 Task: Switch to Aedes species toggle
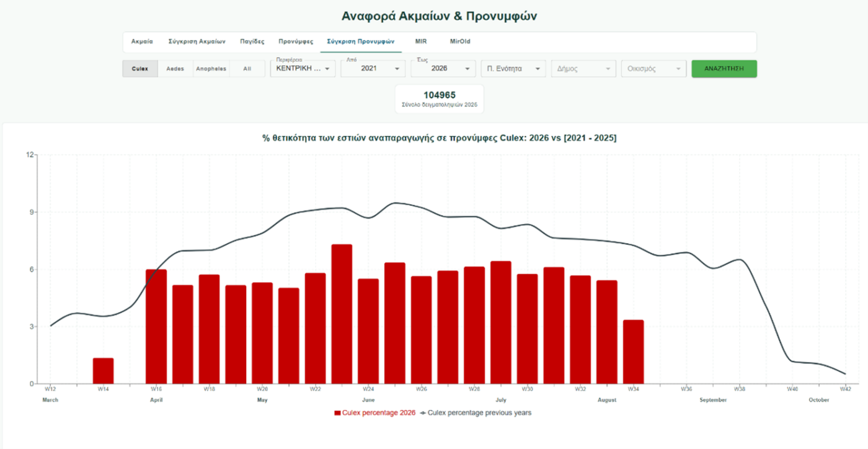point(175,69)
